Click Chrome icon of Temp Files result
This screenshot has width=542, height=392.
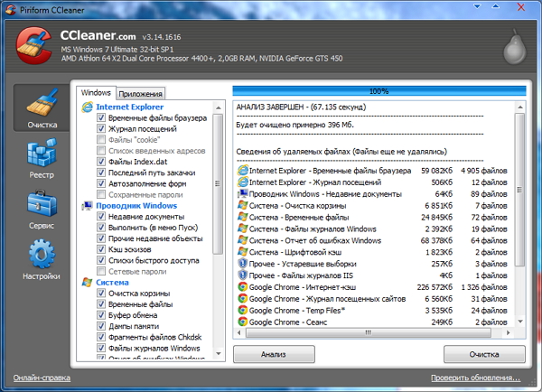pyautogui.click(x=243, y=310)
